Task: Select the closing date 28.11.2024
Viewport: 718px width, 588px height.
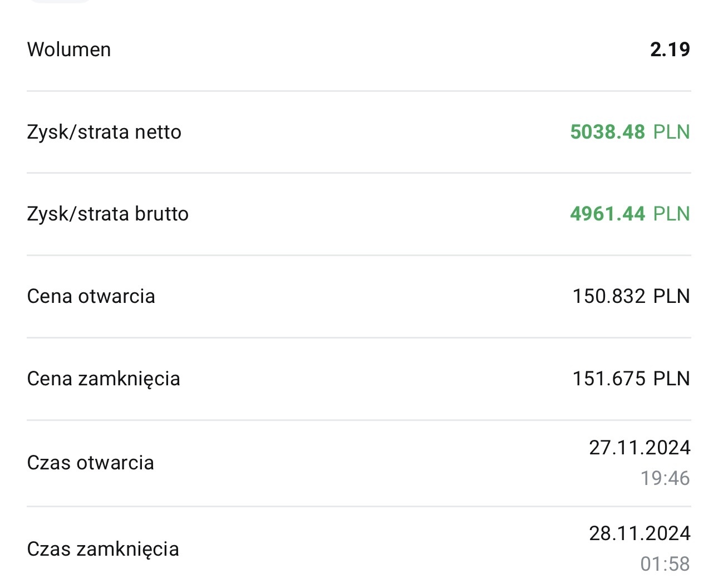Action: [640, 533]
